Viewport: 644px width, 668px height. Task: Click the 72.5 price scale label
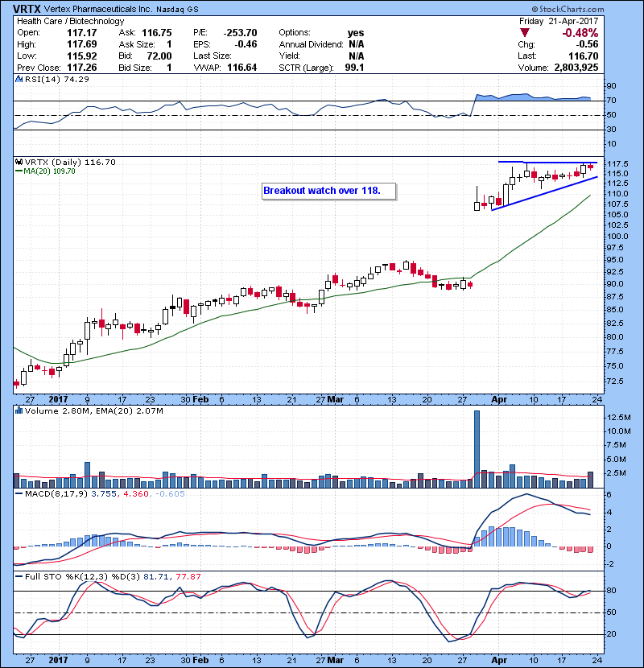614,381
